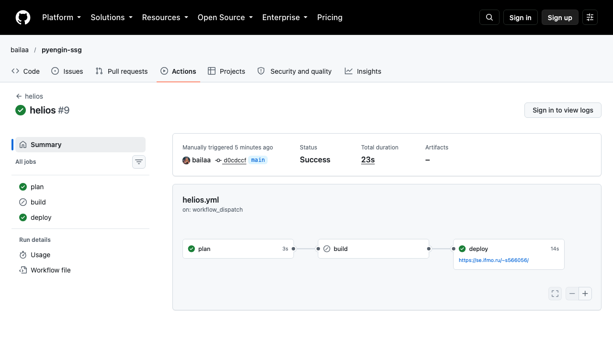Screen dimensions: 613x364
Task: Expand the Solutions dropdown menu
Action: (112, 17)
